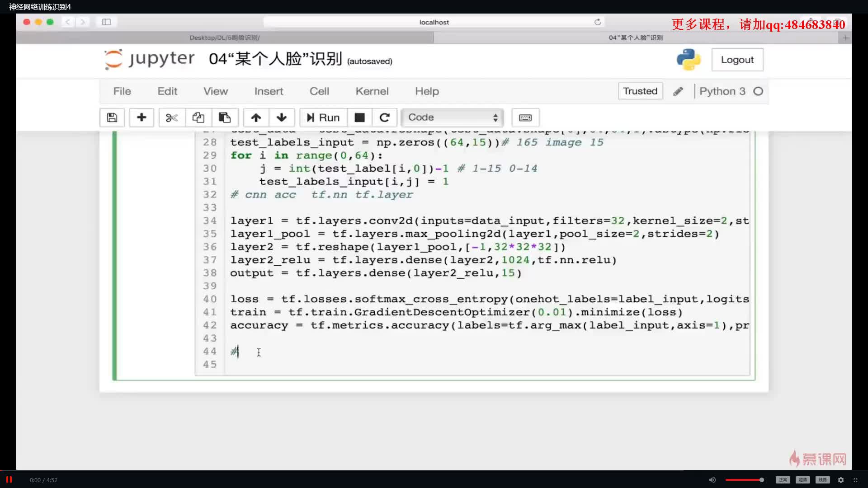The height and width of the screenshot is (488, 868).
Task: Click the move cell up icon
Action: click(x=256, y=117)
